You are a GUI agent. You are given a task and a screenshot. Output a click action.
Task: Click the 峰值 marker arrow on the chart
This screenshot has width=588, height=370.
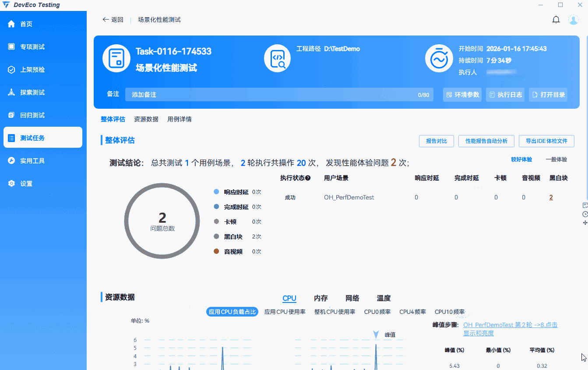click(376, 334)
